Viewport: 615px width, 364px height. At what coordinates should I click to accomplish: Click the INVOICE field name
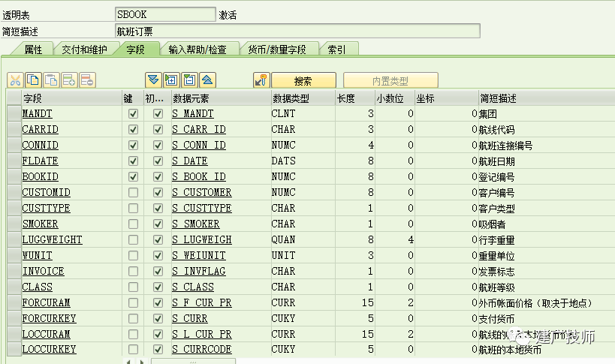click(43, 271)
